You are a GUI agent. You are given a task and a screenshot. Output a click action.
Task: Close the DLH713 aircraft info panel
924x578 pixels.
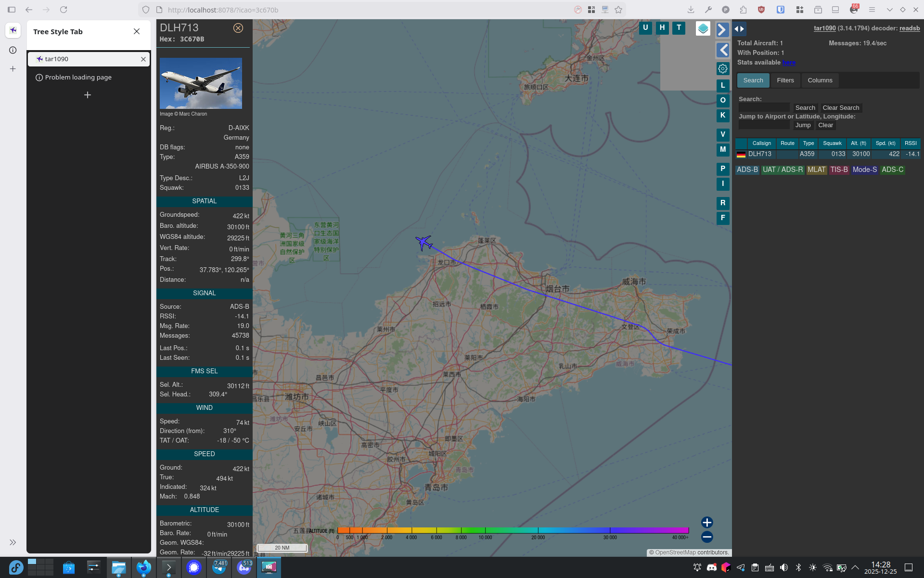point(238,28)
